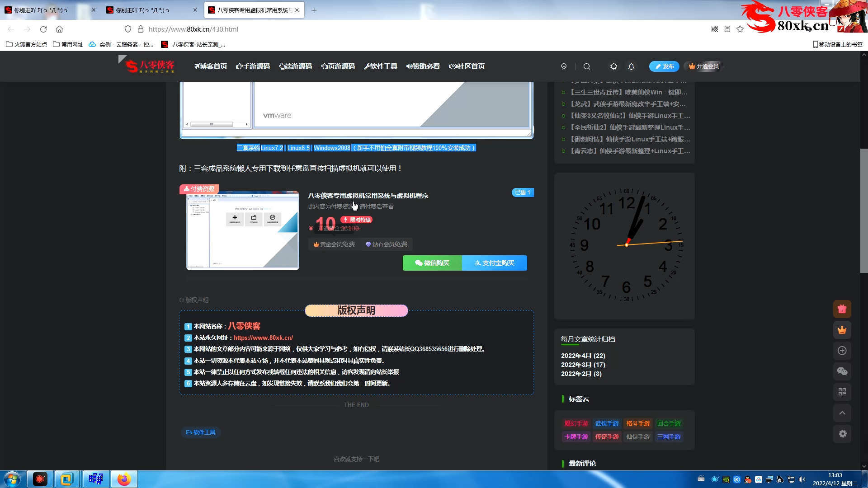Open the https://www.80xk.cn/ copyright link
Viewport: 868px width, 488px height.
click(263, 338)
